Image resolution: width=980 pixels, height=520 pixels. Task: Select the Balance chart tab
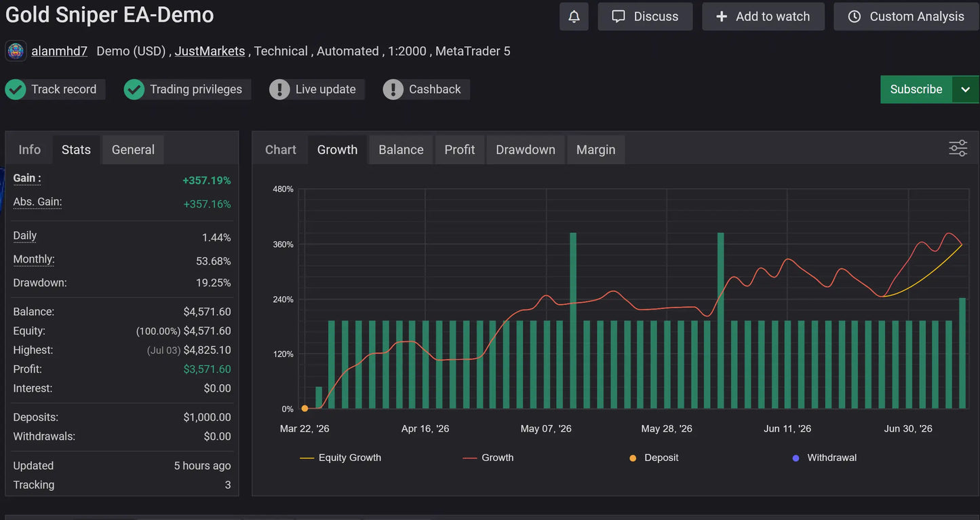[401, 149]
